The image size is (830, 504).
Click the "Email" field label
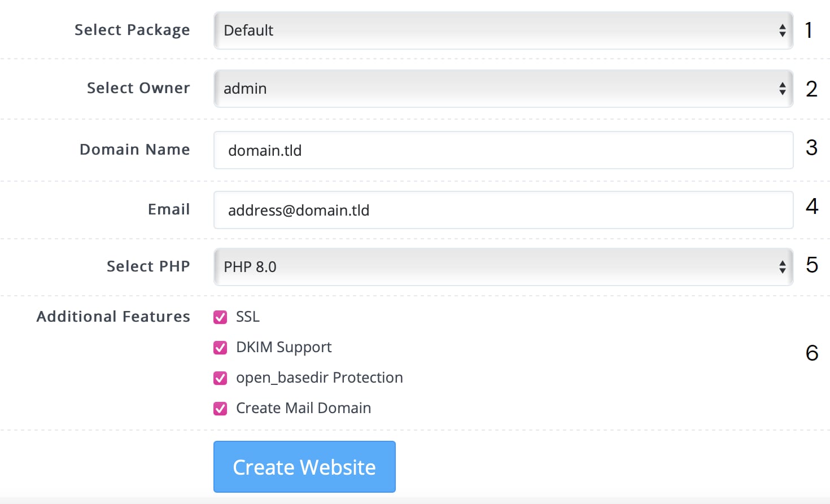pos(169,209)
